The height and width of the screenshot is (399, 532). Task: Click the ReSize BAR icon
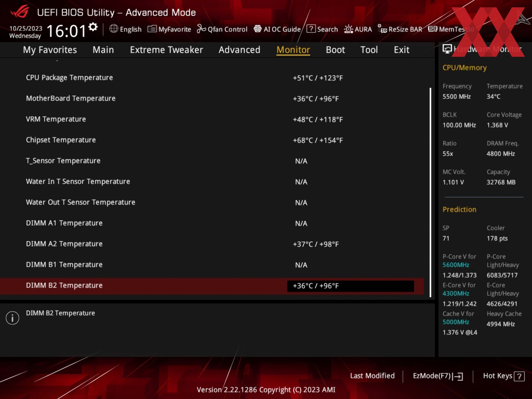point(382,29)
